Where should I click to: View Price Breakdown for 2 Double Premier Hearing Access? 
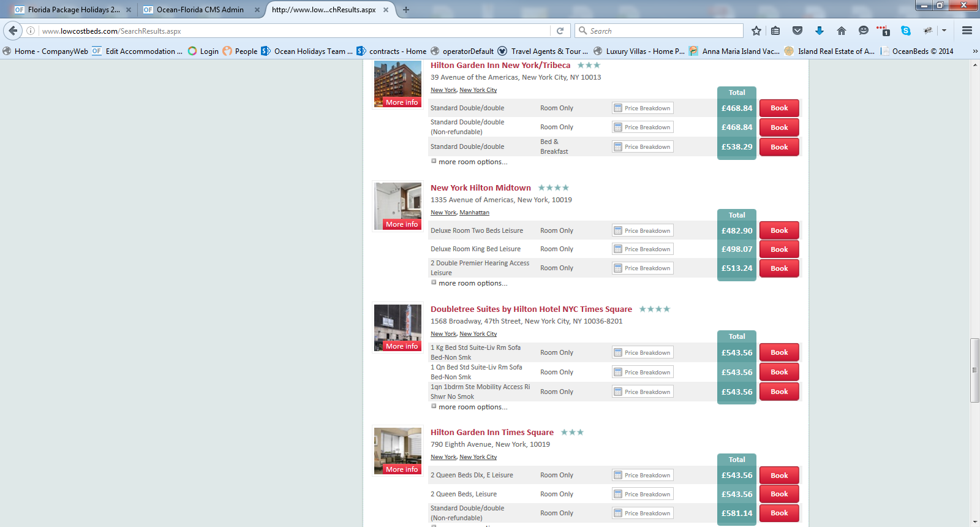coord(643,268)
